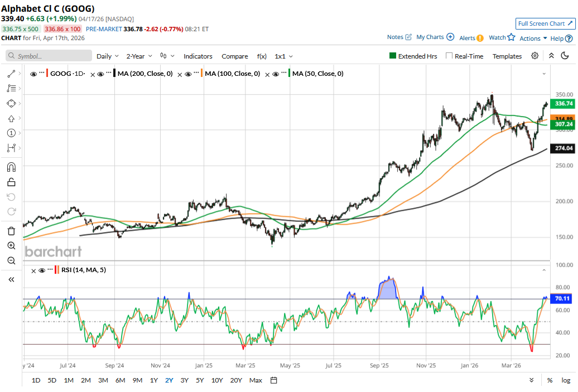Screen dimensions: 578x392
Task: Zoom out using the magnifier minus icon
Action: click(x=11, y=261)
